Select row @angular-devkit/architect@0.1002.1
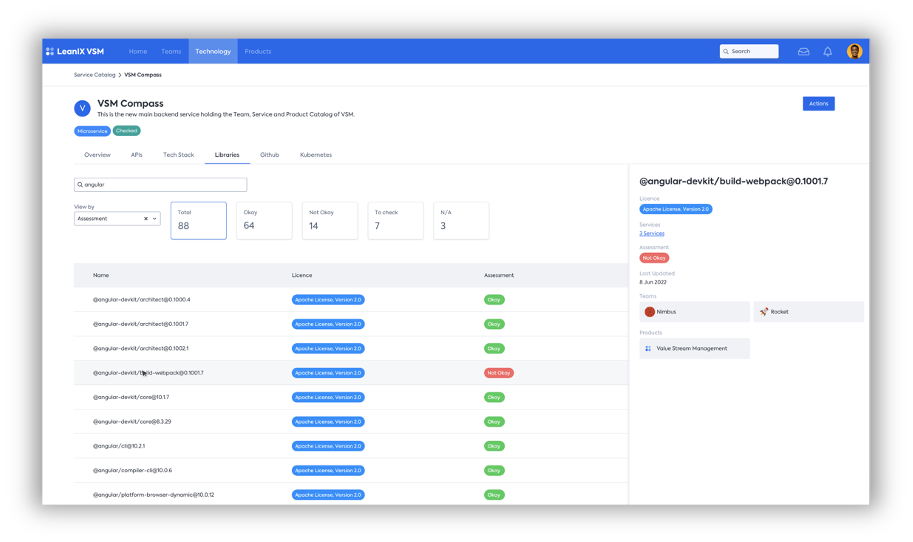The width and height of the screenshot is (913, 542). (351, 349)
